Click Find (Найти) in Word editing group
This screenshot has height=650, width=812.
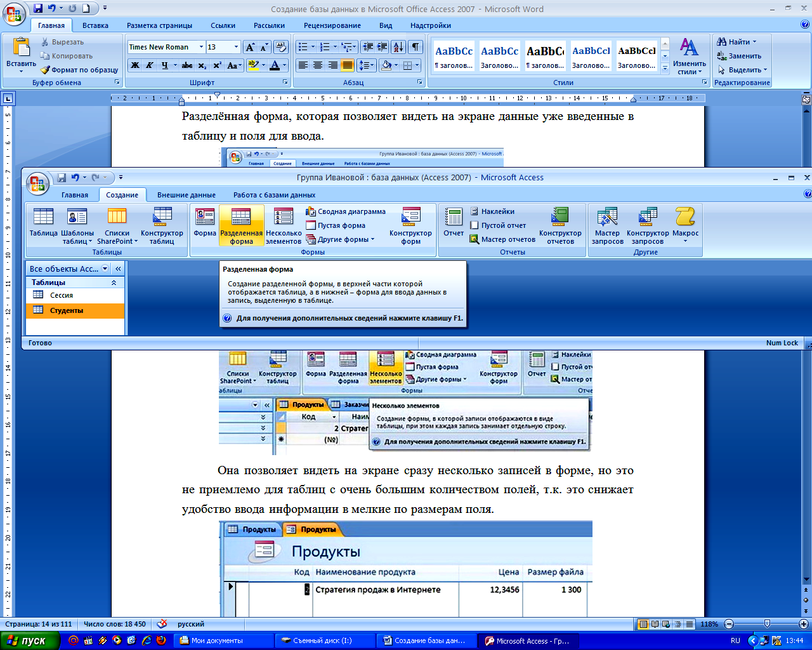click(737, 42)
